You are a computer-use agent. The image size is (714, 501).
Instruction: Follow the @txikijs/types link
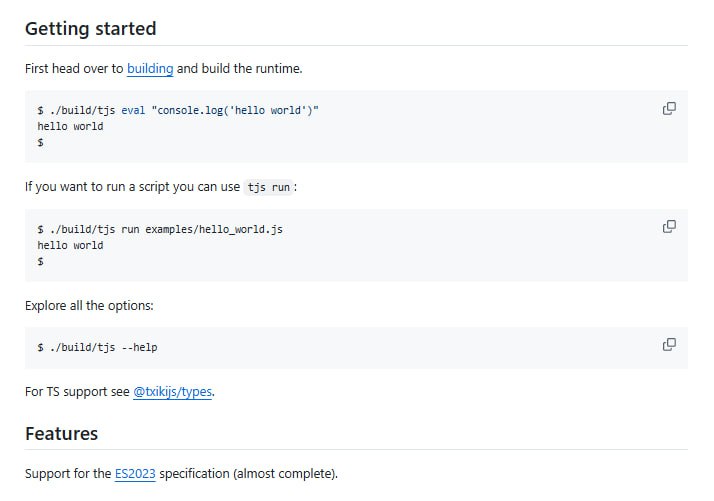pyautogui.click(x=172, y=392)
